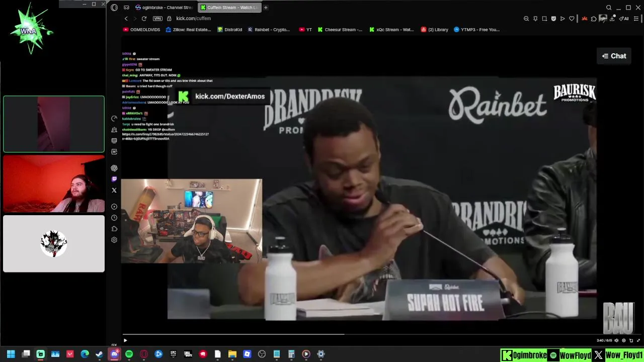Open the browser easy setup menu icon
This screenshot has height=362, width=644.
[636, 19]
